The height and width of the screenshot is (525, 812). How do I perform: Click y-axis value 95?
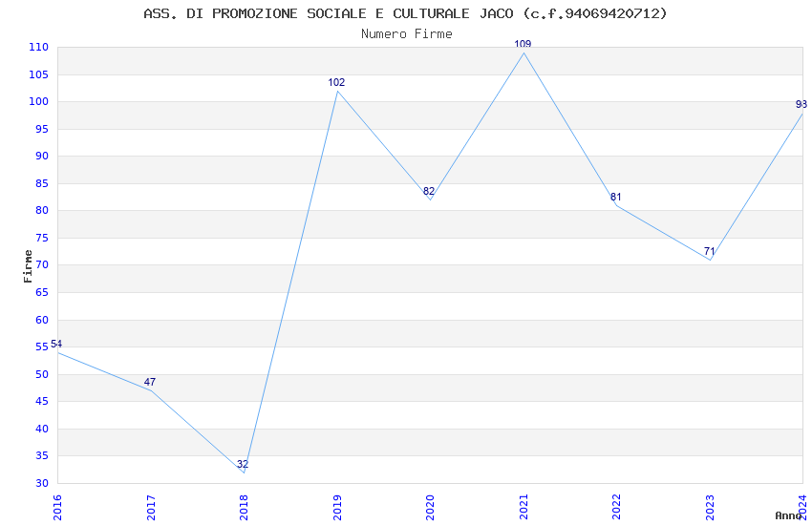[41, 129]
